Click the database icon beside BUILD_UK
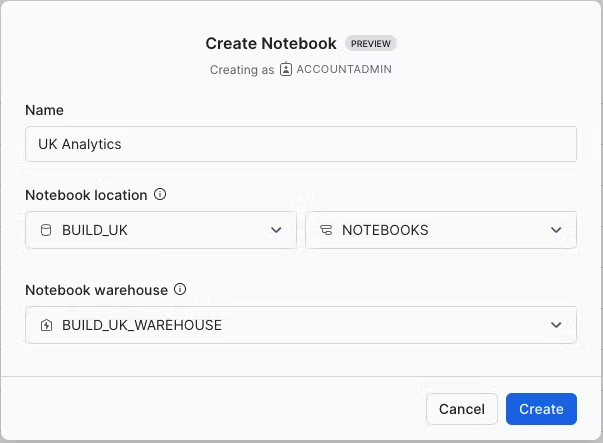Viewport: 603px width, 443px height. pos(45,230)
